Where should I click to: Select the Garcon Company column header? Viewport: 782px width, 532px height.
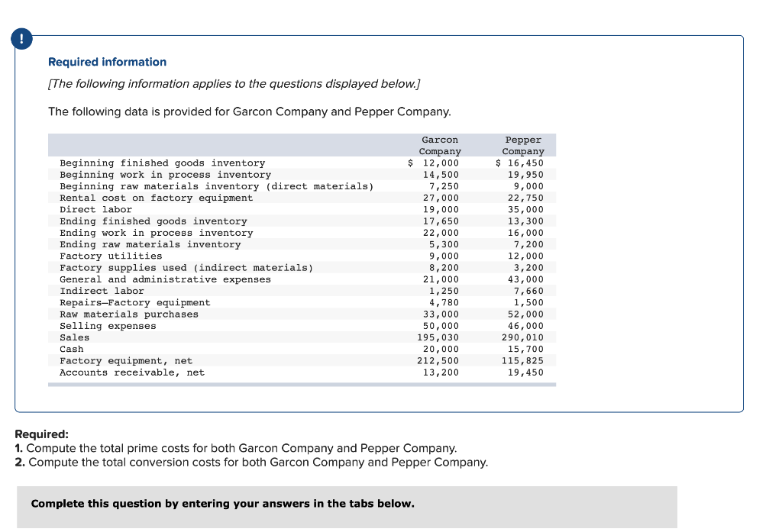pos(441,145)
